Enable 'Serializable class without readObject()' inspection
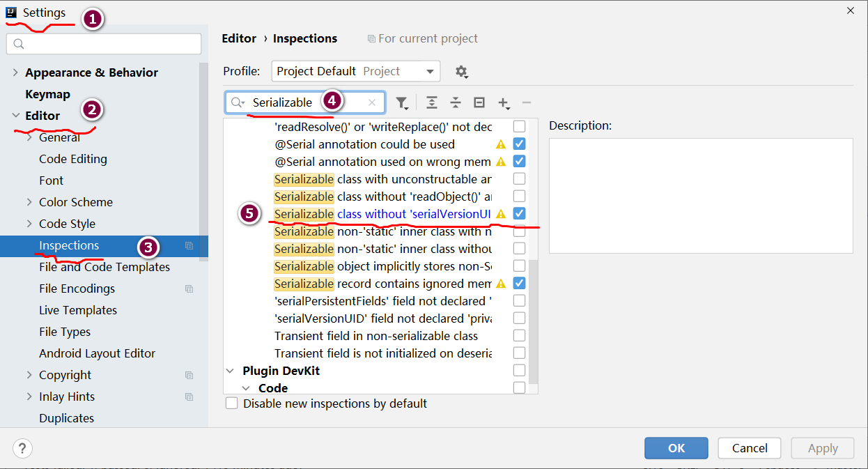 [x=519, y=197]
